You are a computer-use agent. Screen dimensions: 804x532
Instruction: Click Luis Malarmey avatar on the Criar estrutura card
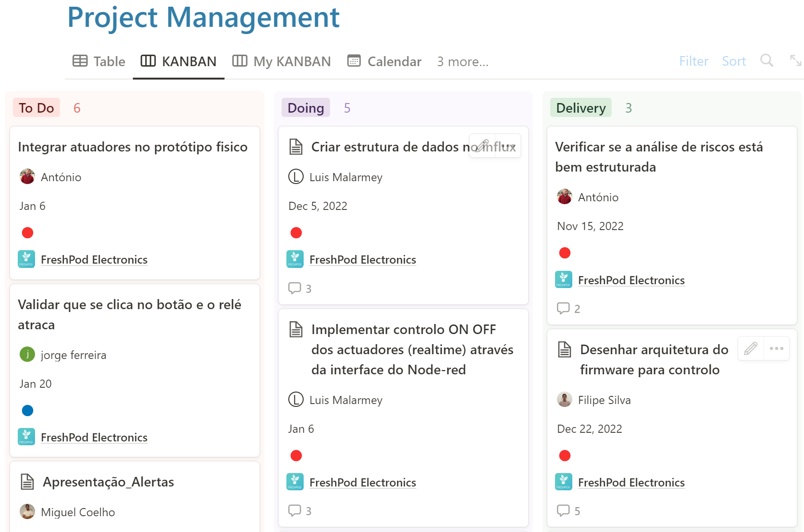click(x=296, y=176)
